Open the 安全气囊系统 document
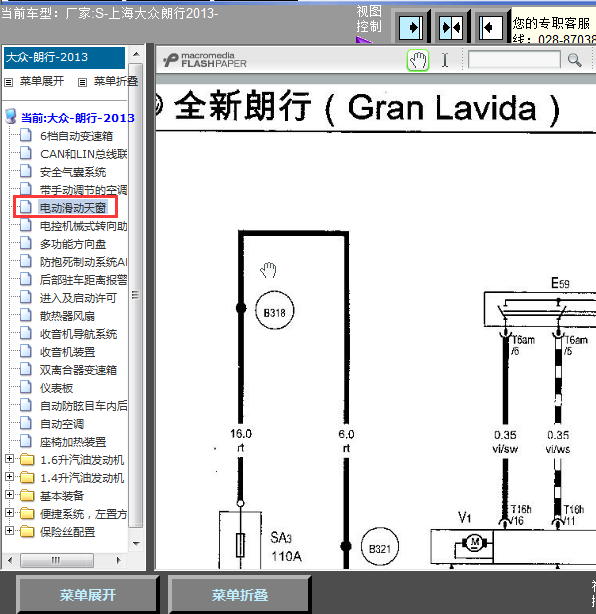 point(73,172)
